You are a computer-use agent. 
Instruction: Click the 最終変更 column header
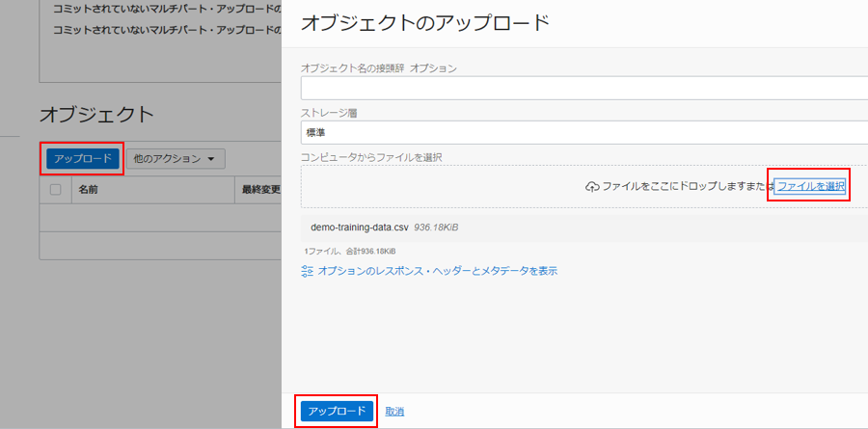259,190
